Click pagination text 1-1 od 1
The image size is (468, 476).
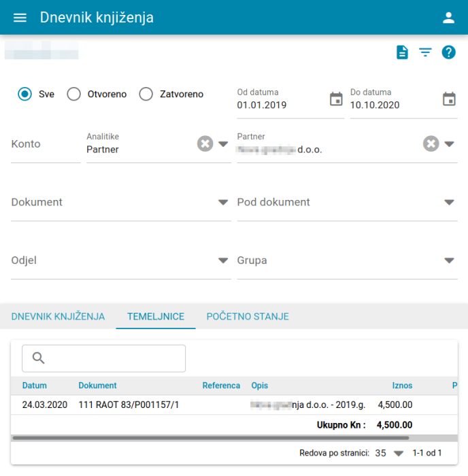[427, 453]
